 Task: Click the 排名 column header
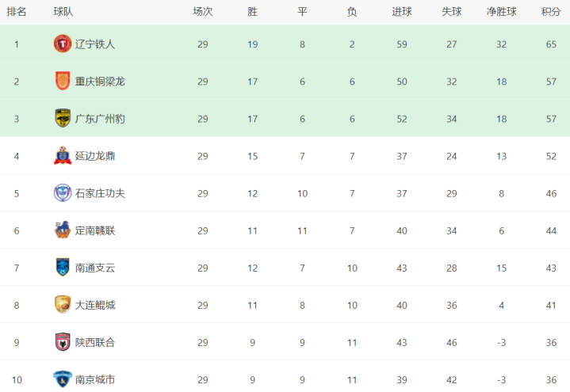pos(17,12)
